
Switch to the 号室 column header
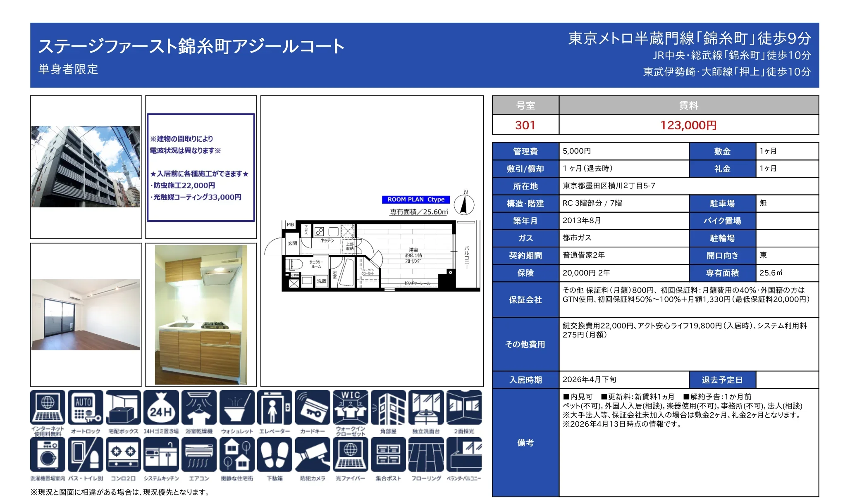525,107
